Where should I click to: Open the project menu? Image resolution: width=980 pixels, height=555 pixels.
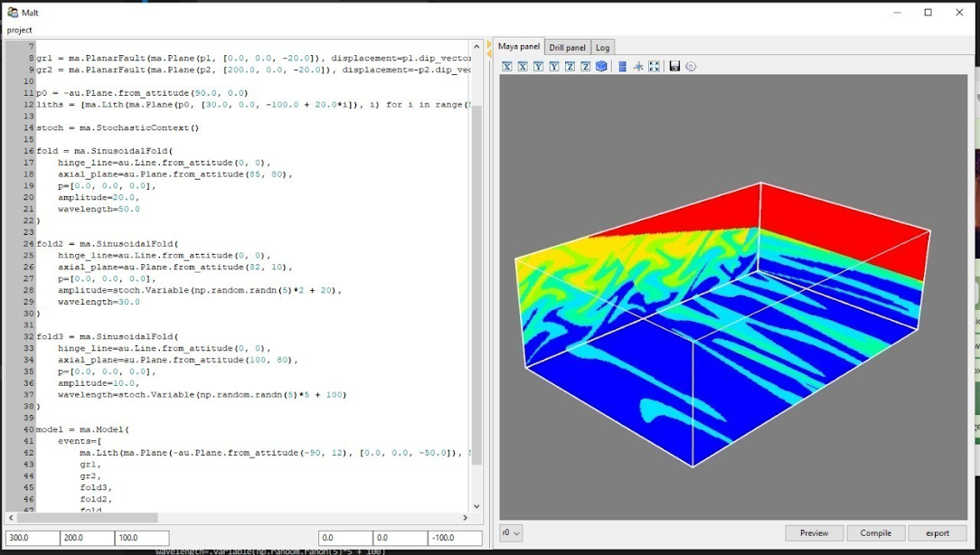click(19, 30)
